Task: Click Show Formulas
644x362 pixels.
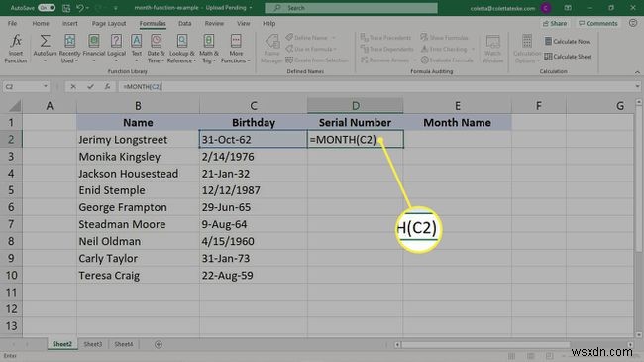Action: click(x=445, y=38)
